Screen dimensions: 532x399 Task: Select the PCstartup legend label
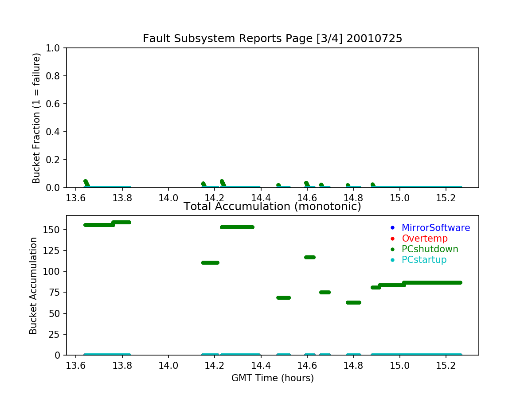(x=424, y=260)
